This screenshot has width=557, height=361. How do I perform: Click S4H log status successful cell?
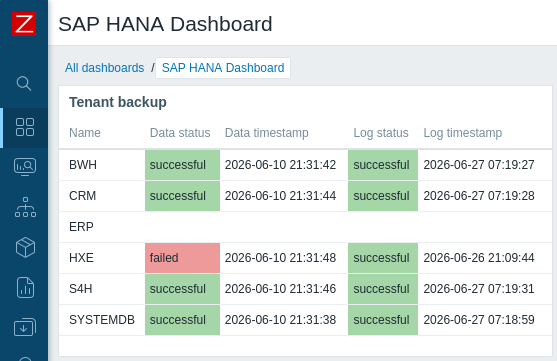[383, 289]
